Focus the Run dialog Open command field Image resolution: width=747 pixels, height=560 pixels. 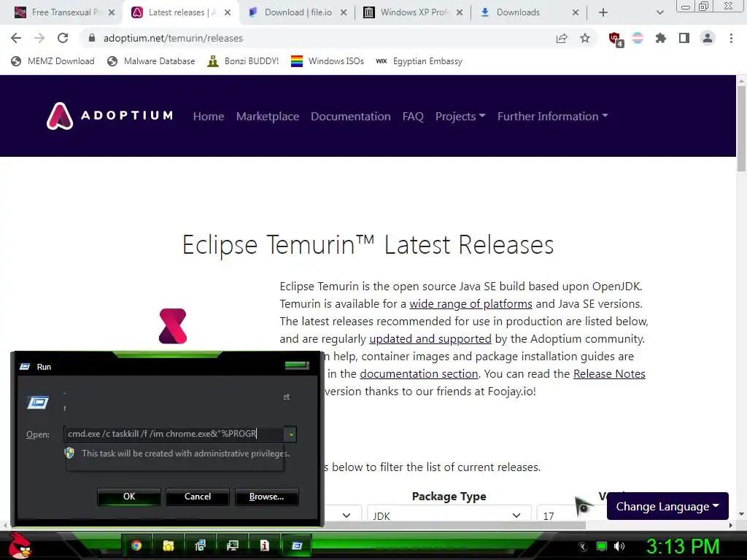coord(174,434)
